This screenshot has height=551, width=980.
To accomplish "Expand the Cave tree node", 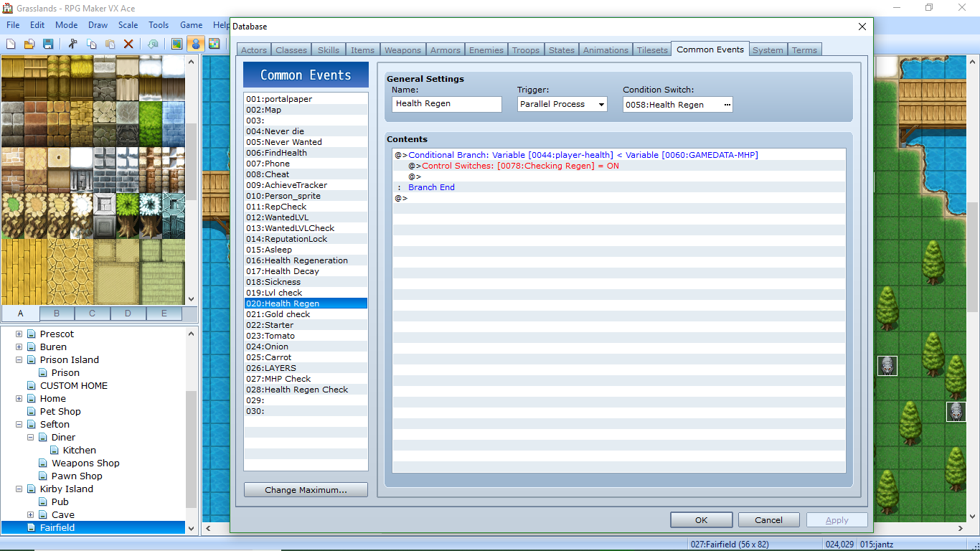I will tap(31, 515).
